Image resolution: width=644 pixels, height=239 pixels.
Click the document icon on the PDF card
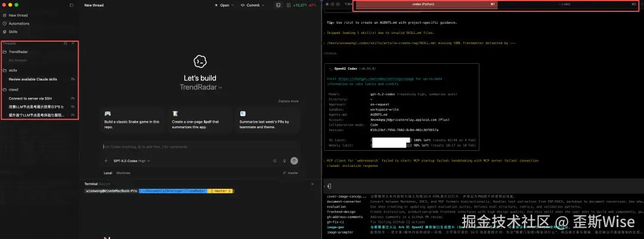(x=175, y=113)
